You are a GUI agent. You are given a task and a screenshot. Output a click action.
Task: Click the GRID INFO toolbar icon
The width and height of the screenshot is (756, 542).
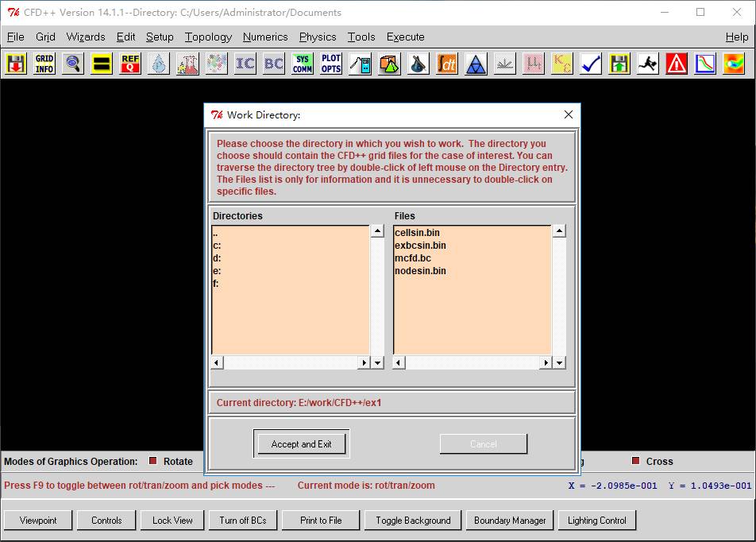[x=44, y=64]
